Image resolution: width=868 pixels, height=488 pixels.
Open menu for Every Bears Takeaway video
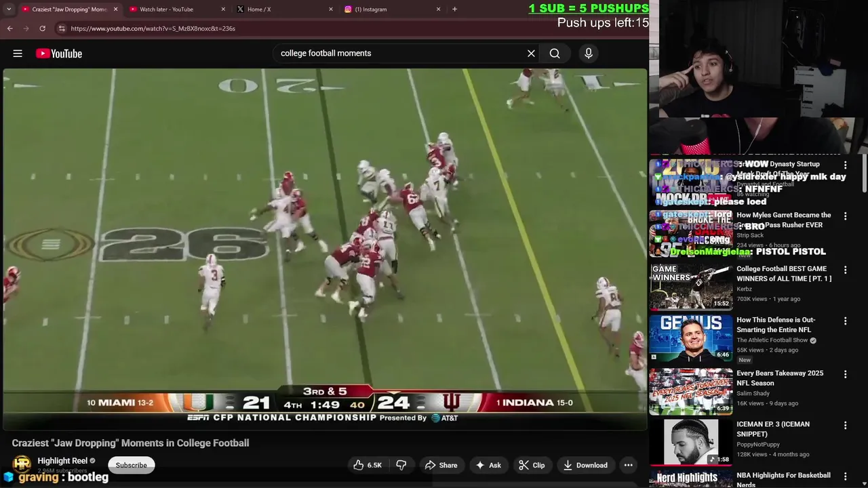click(845, 374)
